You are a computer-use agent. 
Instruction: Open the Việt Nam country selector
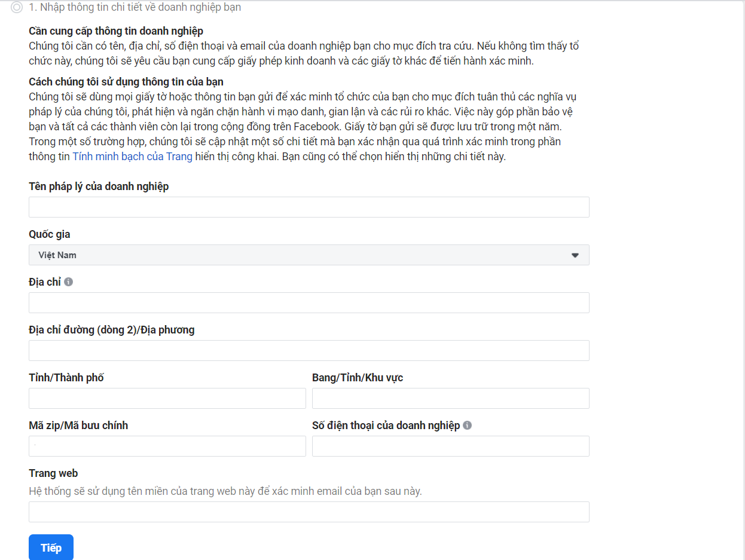pyautogui.click(x=309, y=255)
